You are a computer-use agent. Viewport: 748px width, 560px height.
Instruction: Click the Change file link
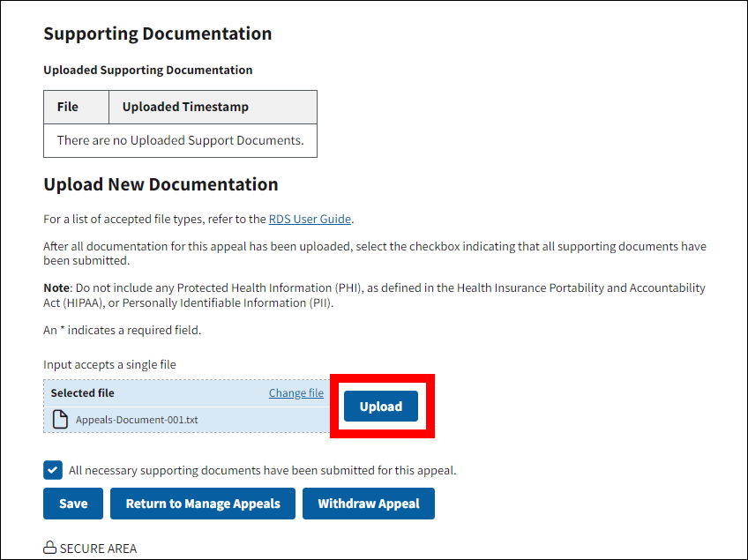[295, 393]
